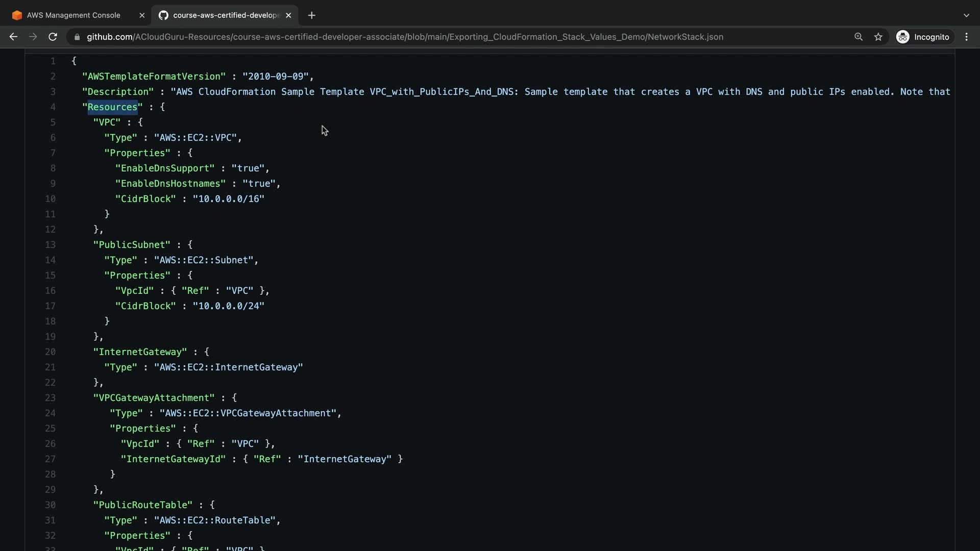The width and height of the screenshot is (980, 551).
Task: Click the zoom magnifier icon in address bar
Action: (859, 37)
